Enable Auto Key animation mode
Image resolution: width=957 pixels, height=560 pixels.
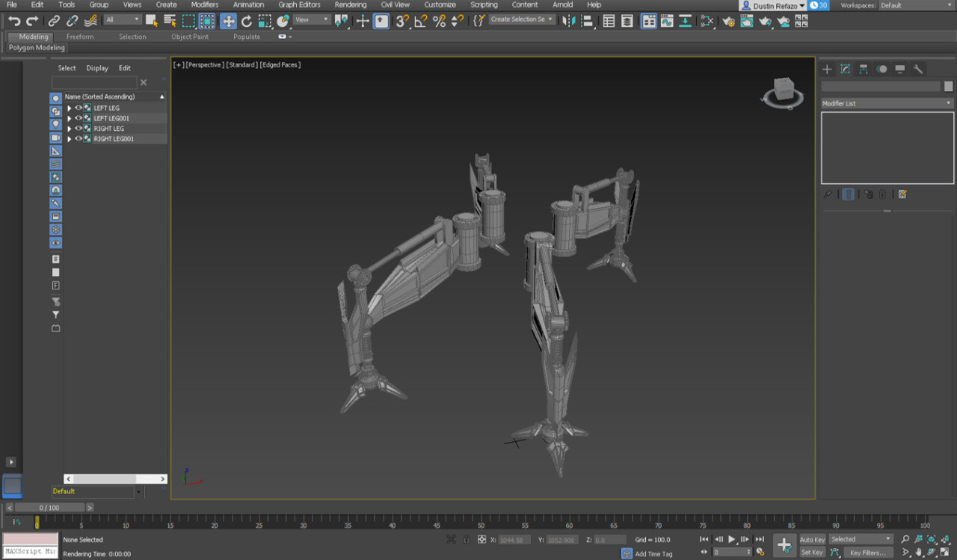point(812,538)
